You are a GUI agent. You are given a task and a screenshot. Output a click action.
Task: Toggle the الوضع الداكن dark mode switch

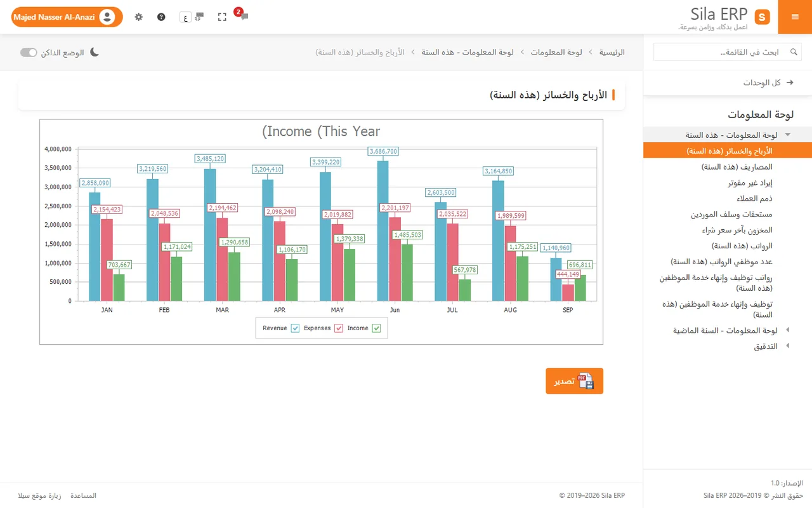tap(29, 52)
